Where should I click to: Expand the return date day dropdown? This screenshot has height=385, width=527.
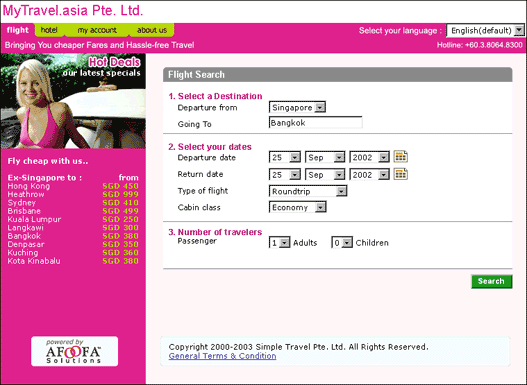coord(285,175)
